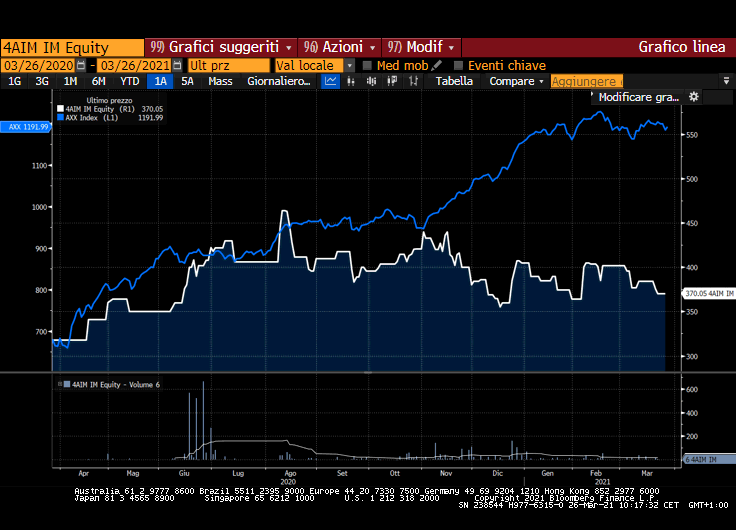Select the YTD time range tab
The image size is (736, 530).
click(130, 81)
